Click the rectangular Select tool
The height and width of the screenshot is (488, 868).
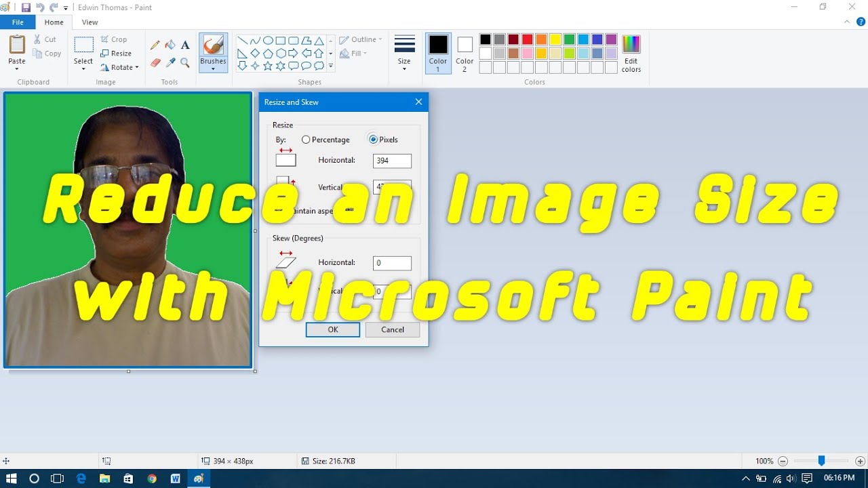(83, 45)
